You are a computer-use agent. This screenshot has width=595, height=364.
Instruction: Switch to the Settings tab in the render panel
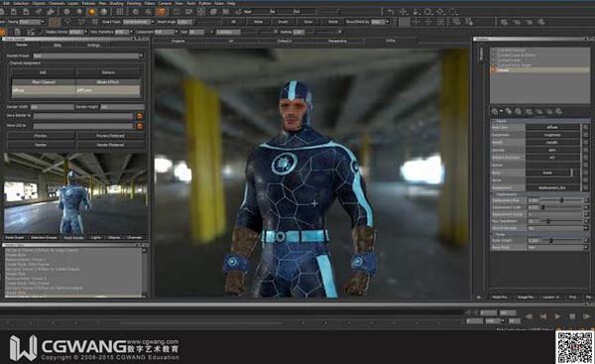coord(94,46)
